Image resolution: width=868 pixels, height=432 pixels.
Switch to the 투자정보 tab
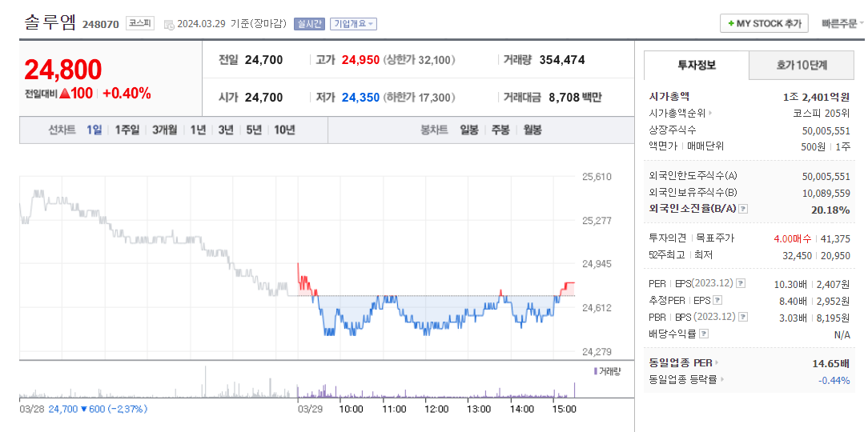coord(697,66)
